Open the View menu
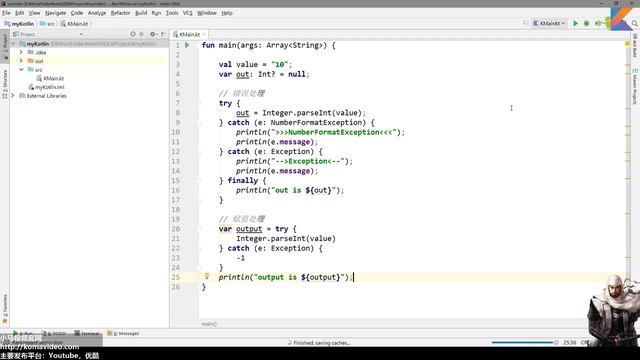 click(x=34, y=13)
